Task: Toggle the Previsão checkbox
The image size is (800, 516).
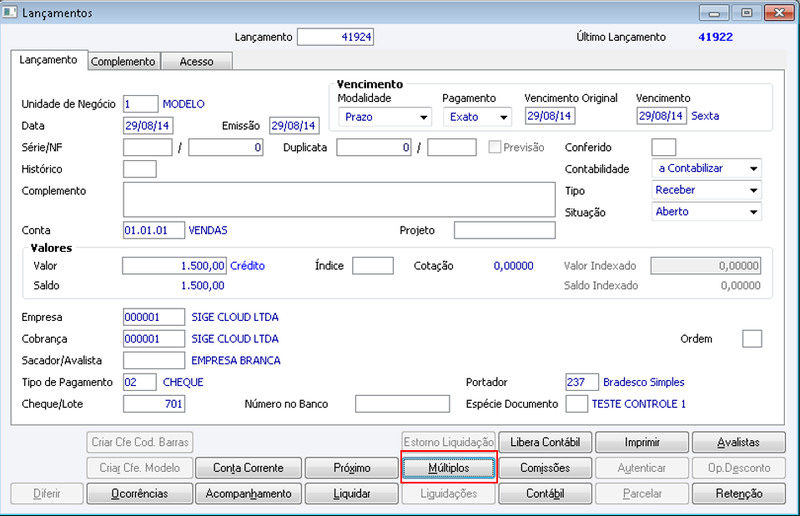Action: (x=494, y=147)
